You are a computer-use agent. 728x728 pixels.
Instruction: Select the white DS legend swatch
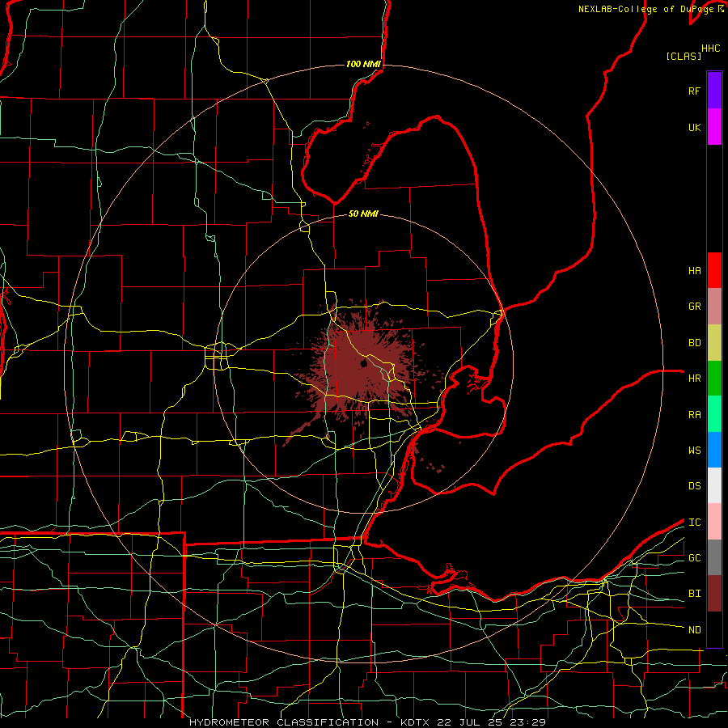(714, 485)
